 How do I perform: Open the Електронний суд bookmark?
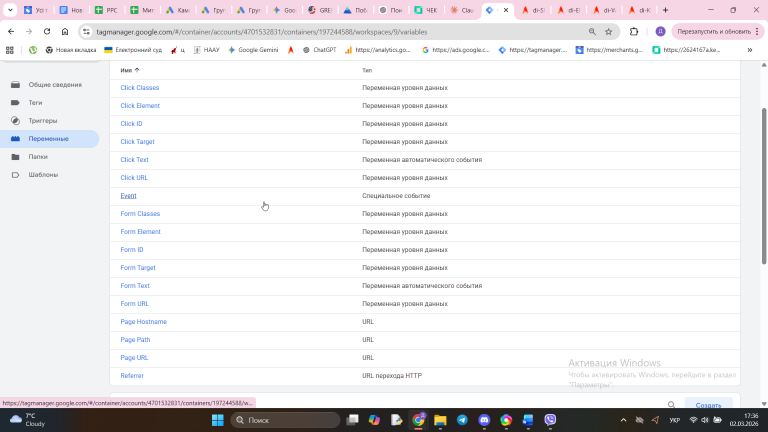pyautogui.click(x=133, y=50)
